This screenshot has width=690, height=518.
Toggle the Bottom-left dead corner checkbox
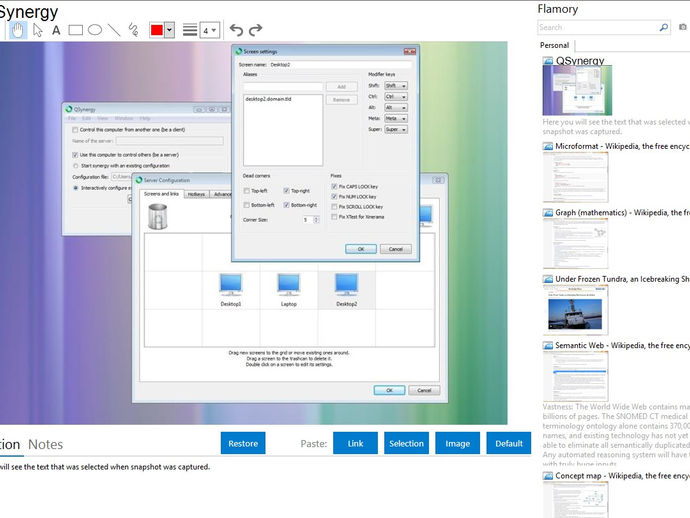(x=246, y=205)
